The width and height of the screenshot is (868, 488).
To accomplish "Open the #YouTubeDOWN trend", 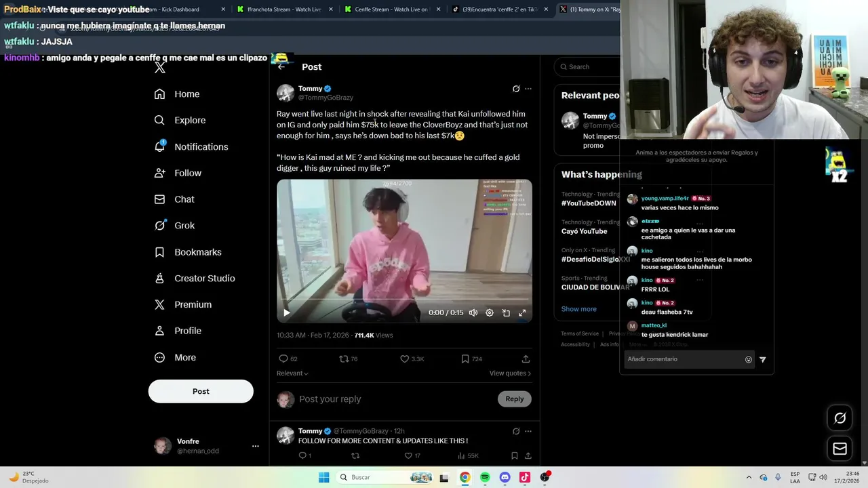I will [589, 203].
